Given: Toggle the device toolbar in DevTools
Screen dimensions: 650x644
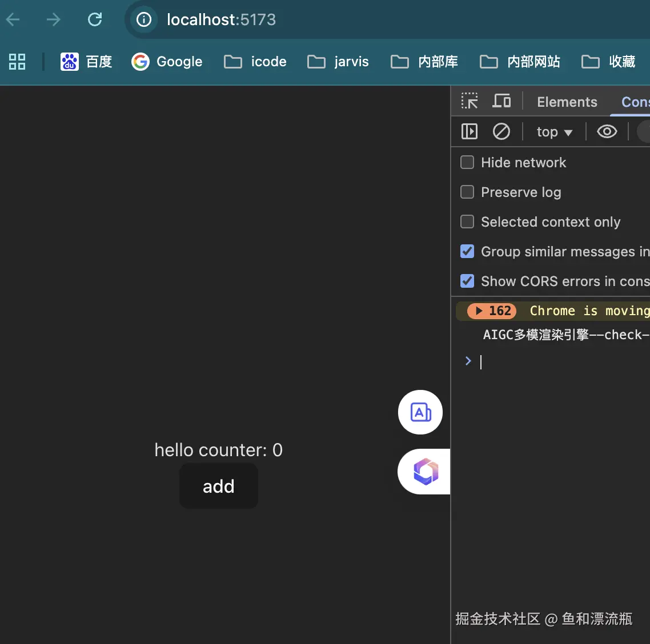Looking at the screenshot, I should tap(501, 101).
